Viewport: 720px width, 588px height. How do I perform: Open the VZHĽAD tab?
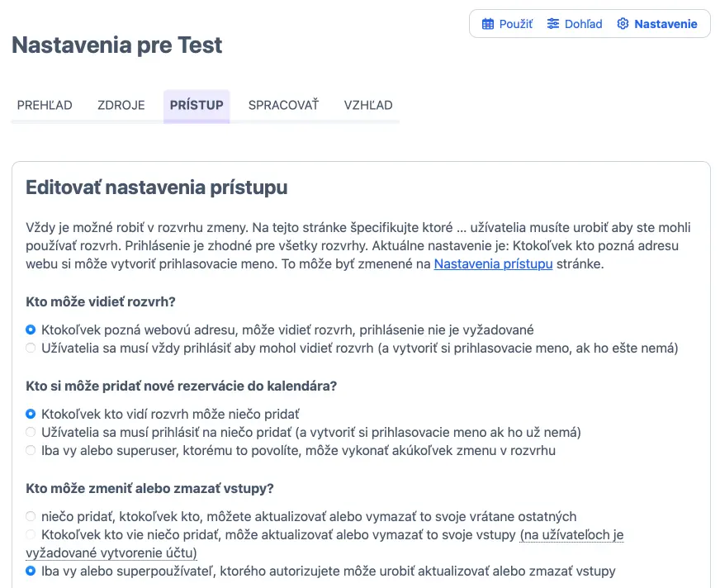[368, 105]
